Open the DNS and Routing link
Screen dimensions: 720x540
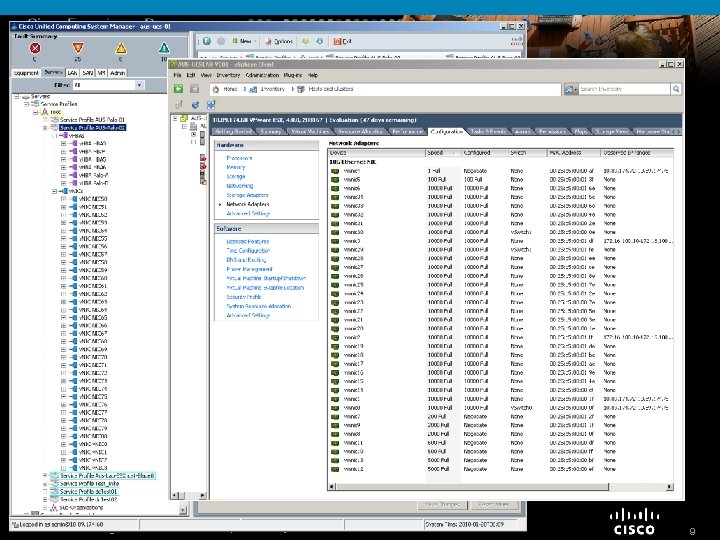(246, 260)
